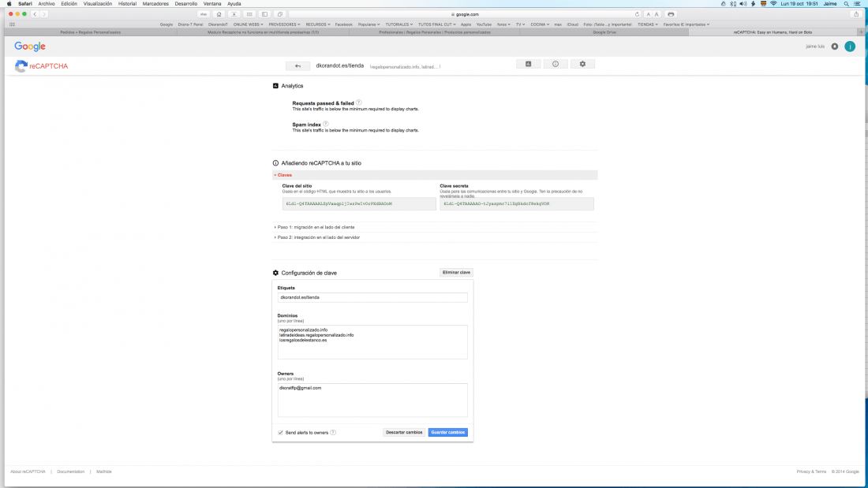The image size is (868, 488).
Task: Open the RECURSOS bookmarks dropdown
Action: (318, 24)
